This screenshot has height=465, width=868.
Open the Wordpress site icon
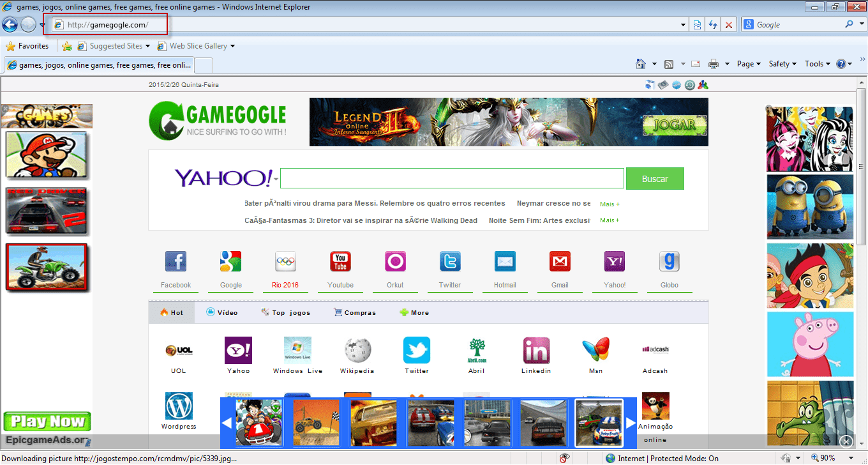pos(179,406)
